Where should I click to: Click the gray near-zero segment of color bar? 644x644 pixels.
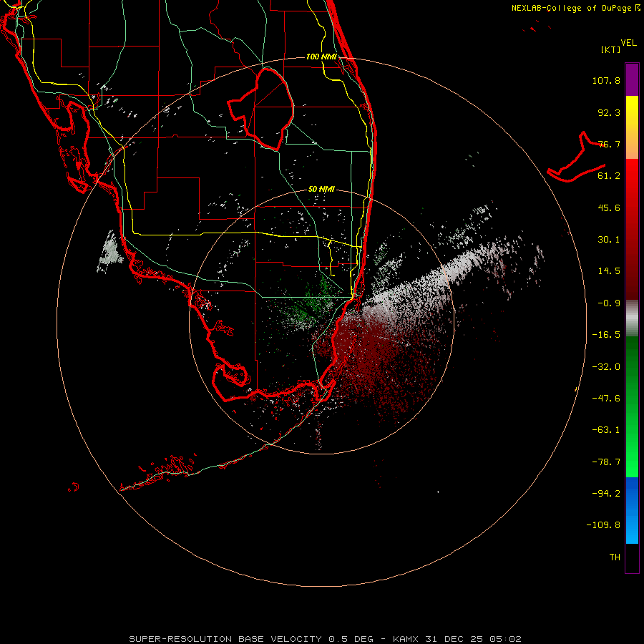point(632,318)
